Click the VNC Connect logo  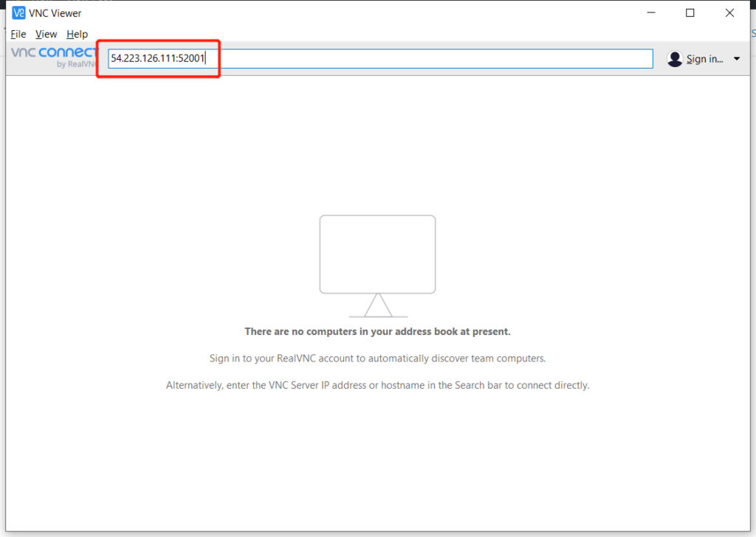(x=53, y=52)
